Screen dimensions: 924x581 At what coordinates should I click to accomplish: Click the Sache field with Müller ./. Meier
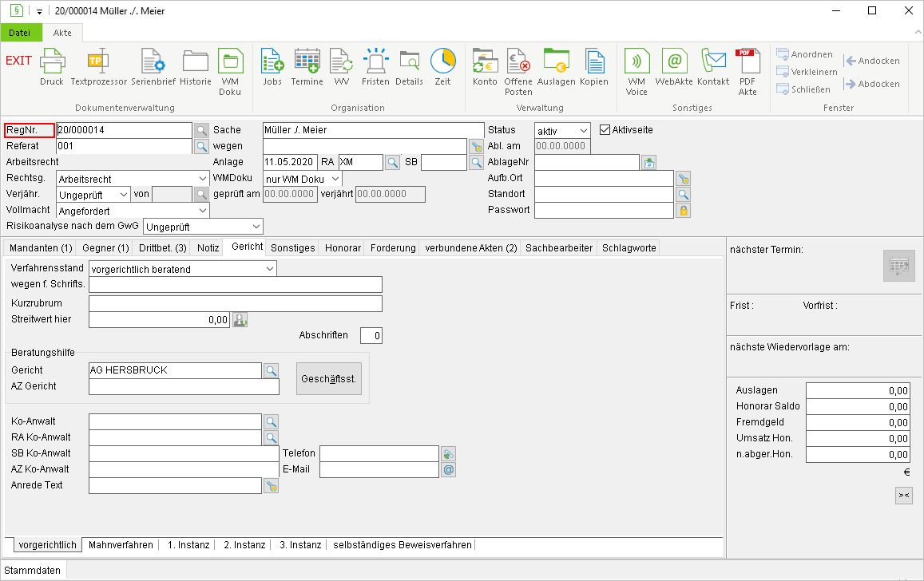tap(373, 130)
